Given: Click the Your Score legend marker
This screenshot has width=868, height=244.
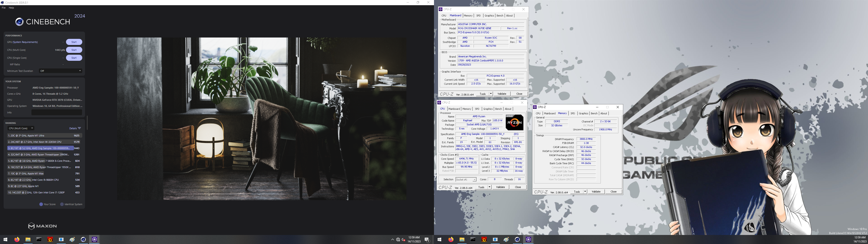Looking at the screenshot, I should 41,204.
